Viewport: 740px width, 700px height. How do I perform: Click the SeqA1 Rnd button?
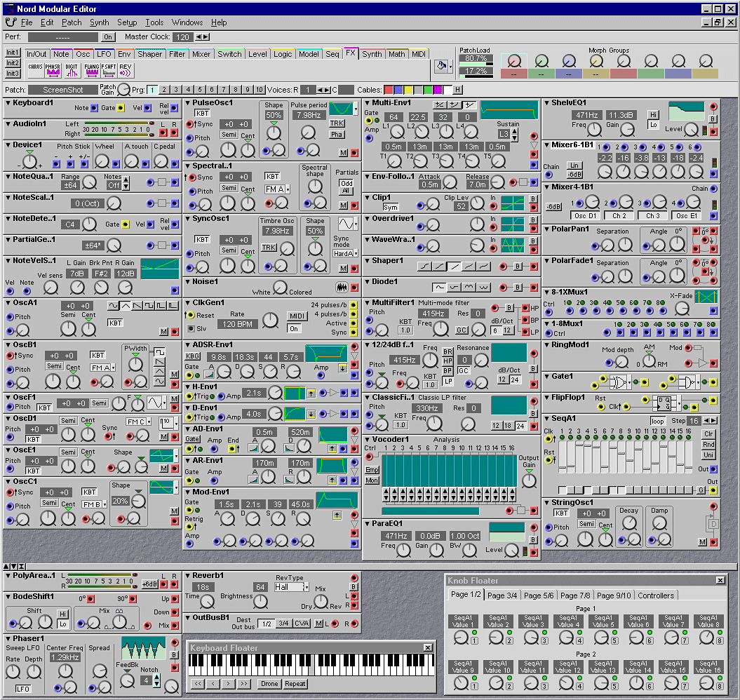(x=708, y=444)
